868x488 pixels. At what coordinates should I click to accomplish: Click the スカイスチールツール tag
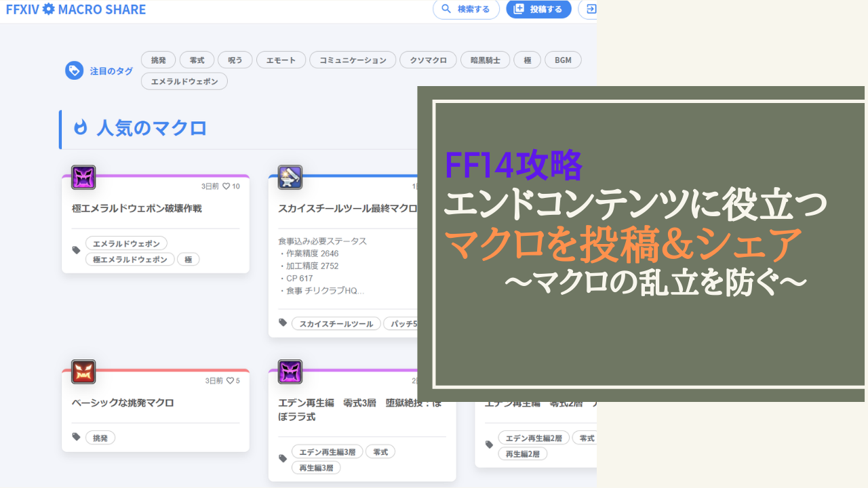(x=336, y=324)
